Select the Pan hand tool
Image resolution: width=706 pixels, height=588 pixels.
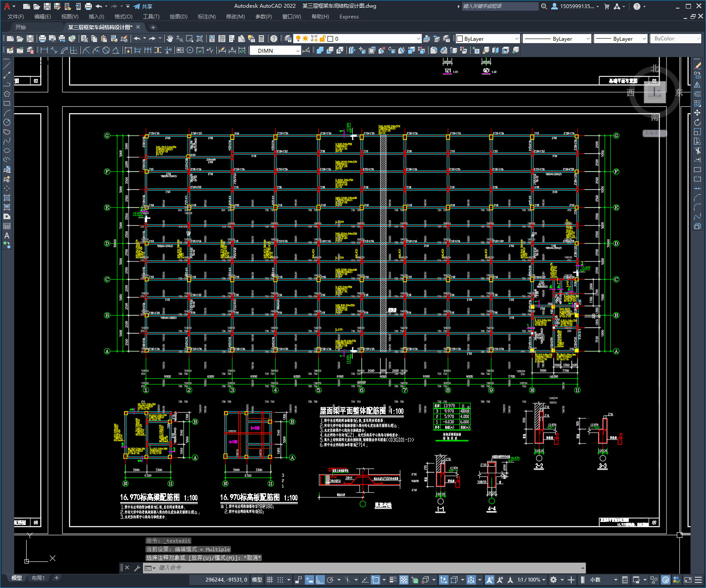[x=170, y=39]
